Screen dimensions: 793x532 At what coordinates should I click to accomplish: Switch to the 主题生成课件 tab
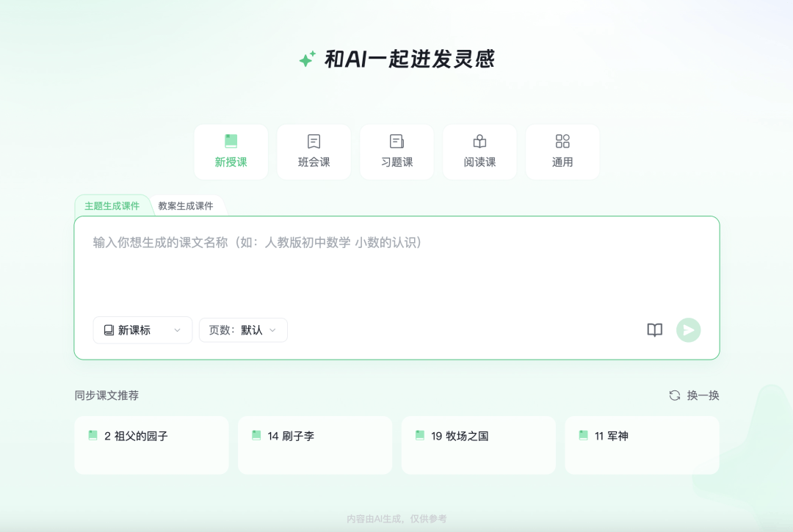pyautogui.click(x=112, y=206)
